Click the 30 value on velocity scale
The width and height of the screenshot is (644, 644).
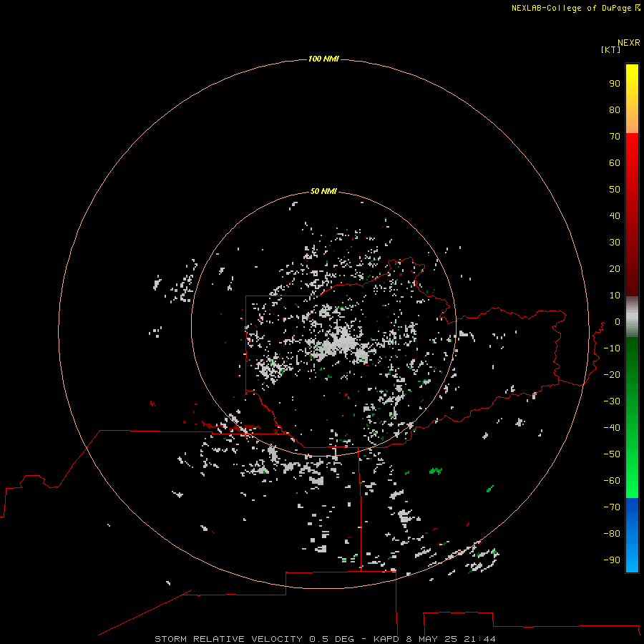point(615,243)
